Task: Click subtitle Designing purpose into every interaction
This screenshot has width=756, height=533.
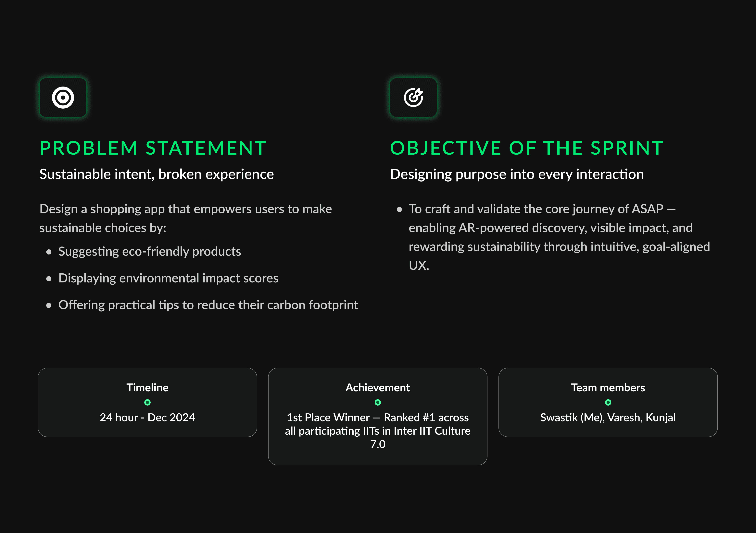Action: point(517,174)
